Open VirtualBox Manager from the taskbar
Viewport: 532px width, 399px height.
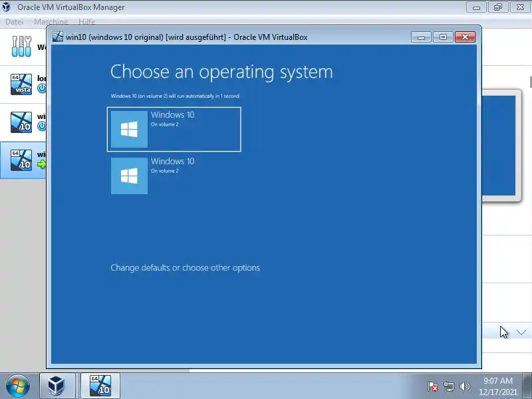(57, 386)
